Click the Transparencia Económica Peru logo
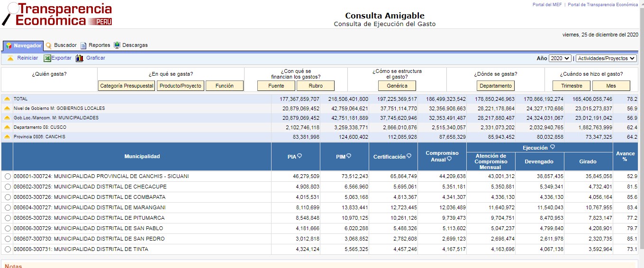This screenshot has height=268, width=644. pos(58,14)
